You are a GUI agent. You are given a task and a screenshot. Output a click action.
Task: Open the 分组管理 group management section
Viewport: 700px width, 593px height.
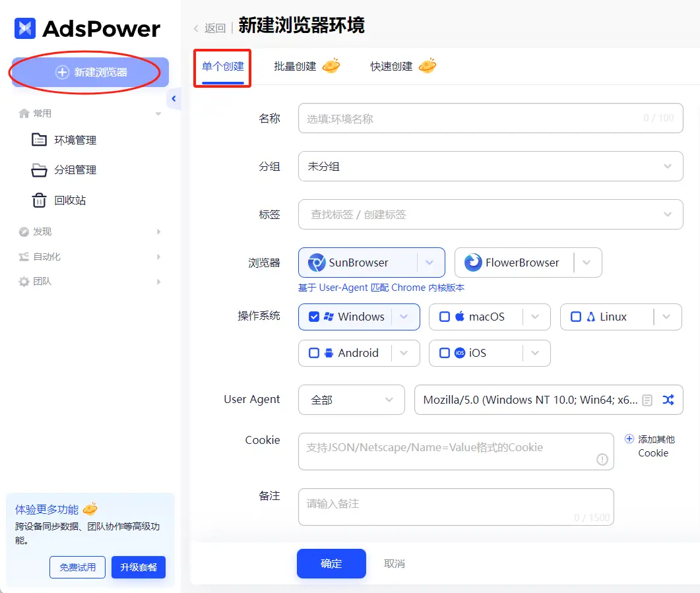[x=77, y=170]
